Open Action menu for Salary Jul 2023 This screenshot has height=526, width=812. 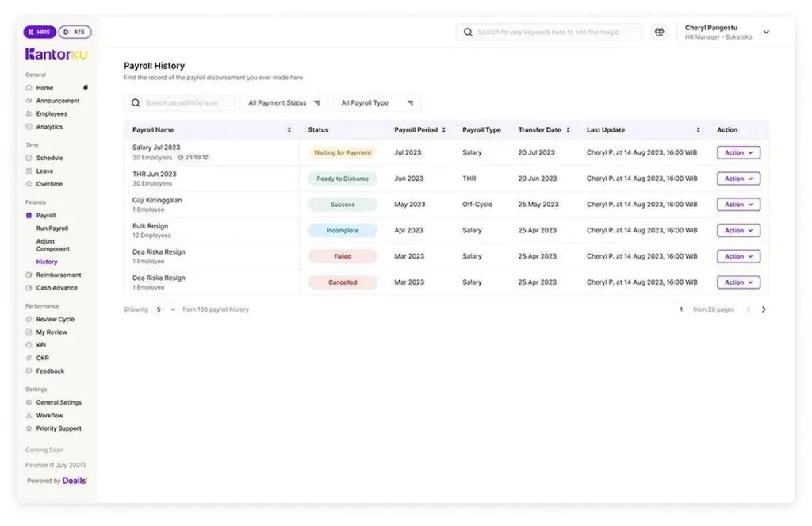(x=738, y=152)
